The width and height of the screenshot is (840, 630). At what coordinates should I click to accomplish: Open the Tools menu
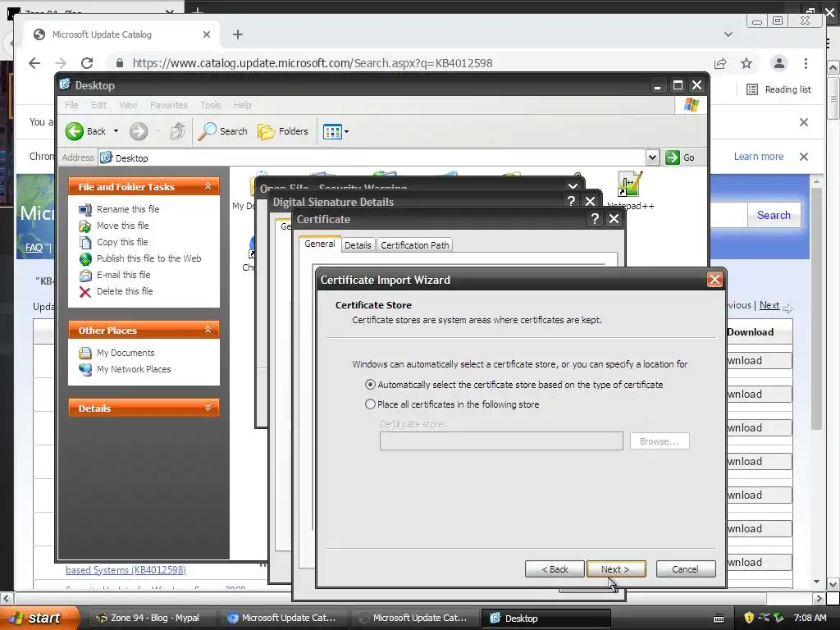tap(211, 105)
